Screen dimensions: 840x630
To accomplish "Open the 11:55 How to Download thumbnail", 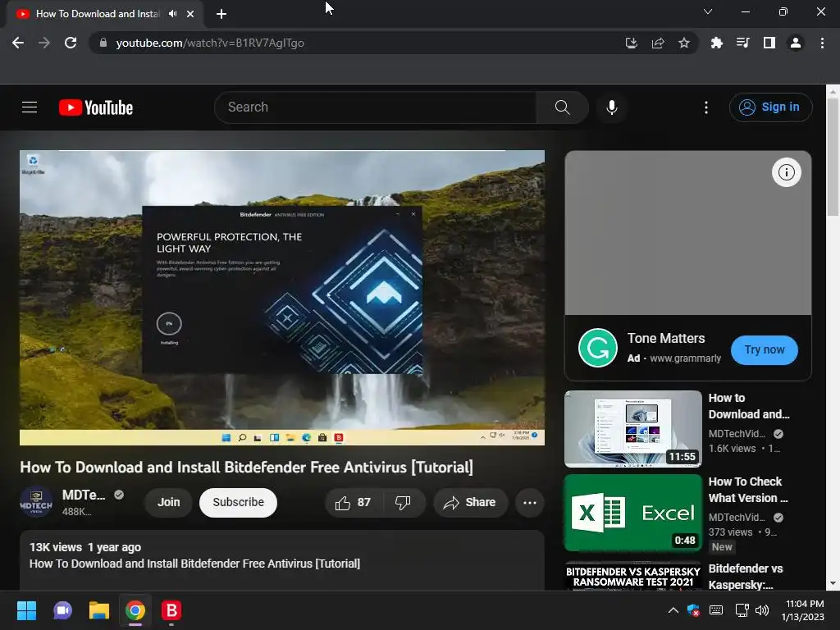I will pos(632,428).
